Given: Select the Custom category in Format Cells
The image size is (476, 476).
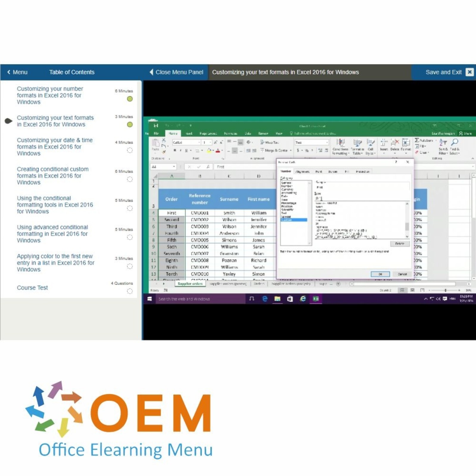Looking at the screenshot, I should click(x=294, y=220).
